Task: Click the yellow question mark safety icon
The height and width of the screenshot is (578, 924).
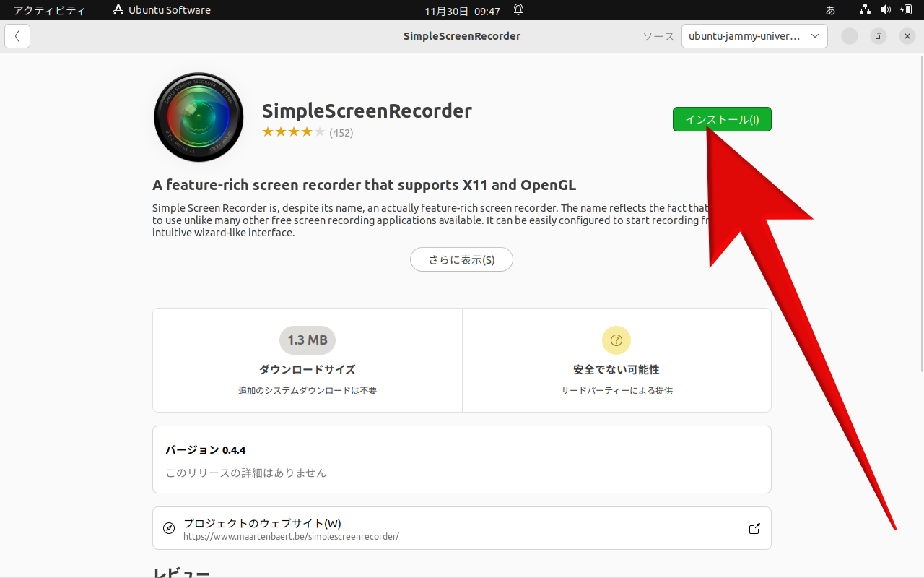Action: [616, 340]
